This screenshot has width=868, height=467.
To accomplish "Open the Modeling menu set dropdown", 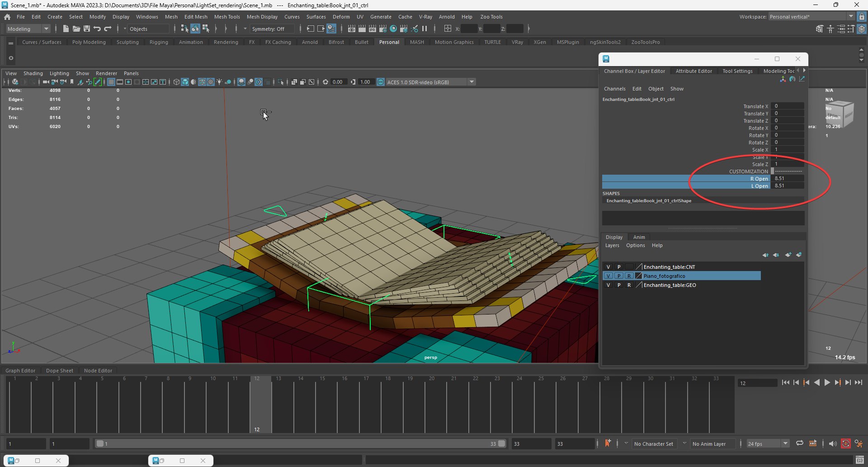I will tap(28, 29).
